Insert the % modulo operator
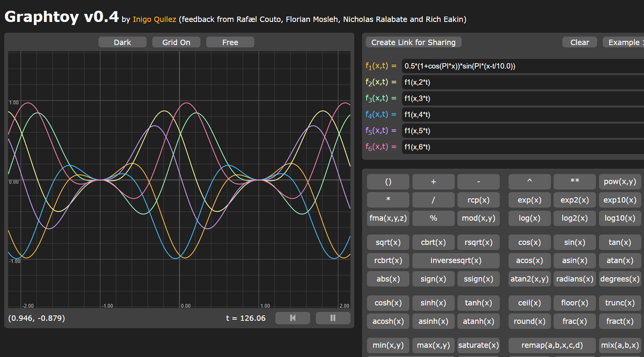 [433, 218]
